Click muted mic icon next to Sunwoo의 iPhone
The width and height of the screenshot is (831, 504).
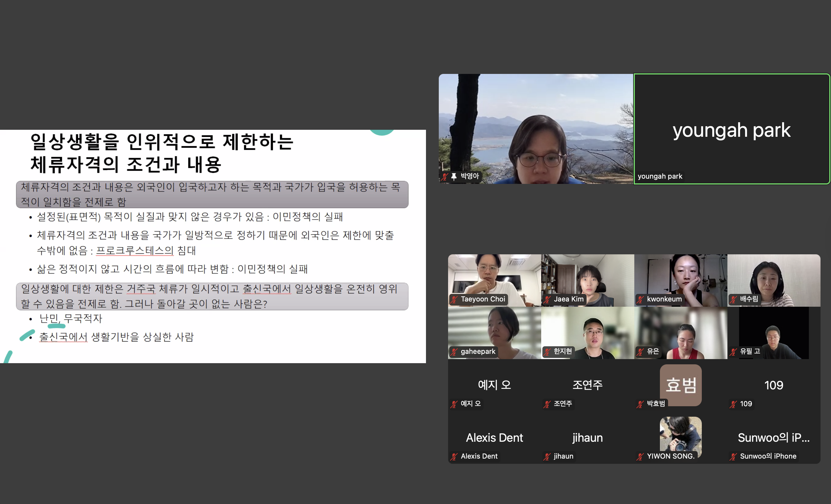pos(733,457)
